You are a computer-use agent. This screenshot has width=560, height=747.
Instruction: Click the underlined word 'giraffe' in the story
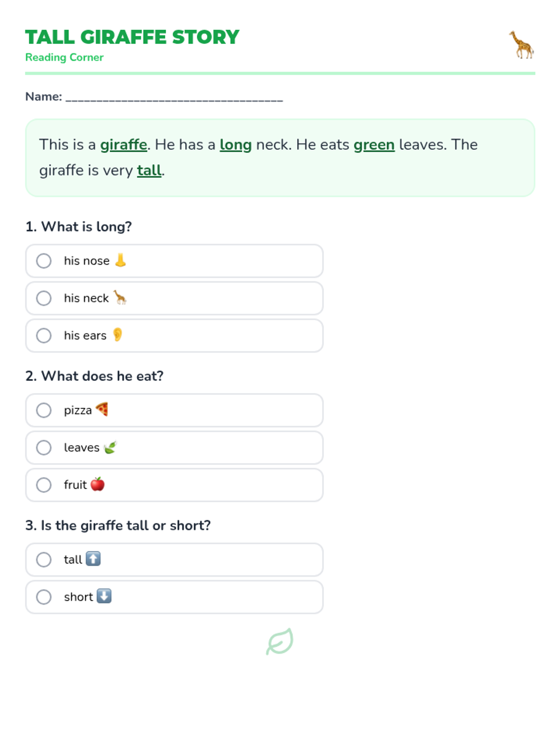tap(124, 145)
